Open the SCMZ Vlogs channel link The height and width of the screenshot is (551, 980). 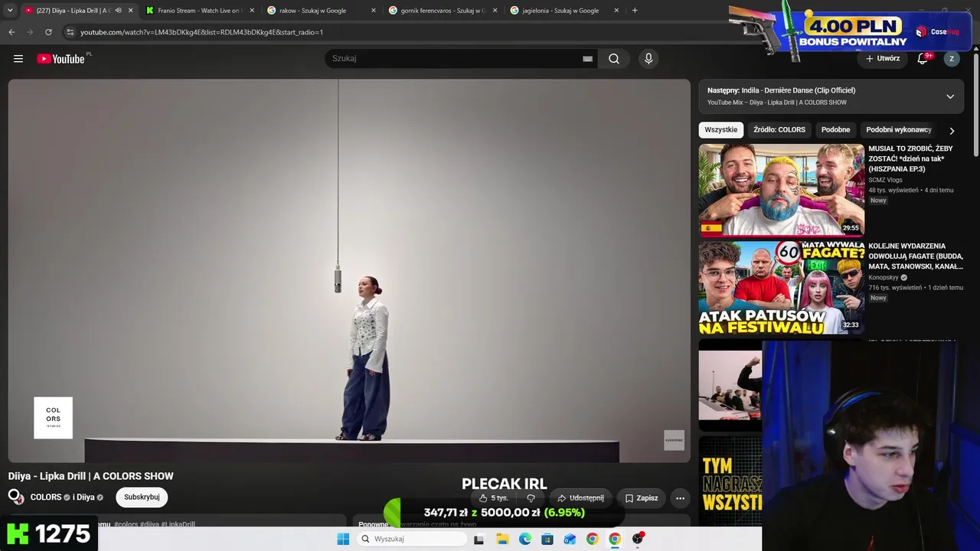coord(887,181)
